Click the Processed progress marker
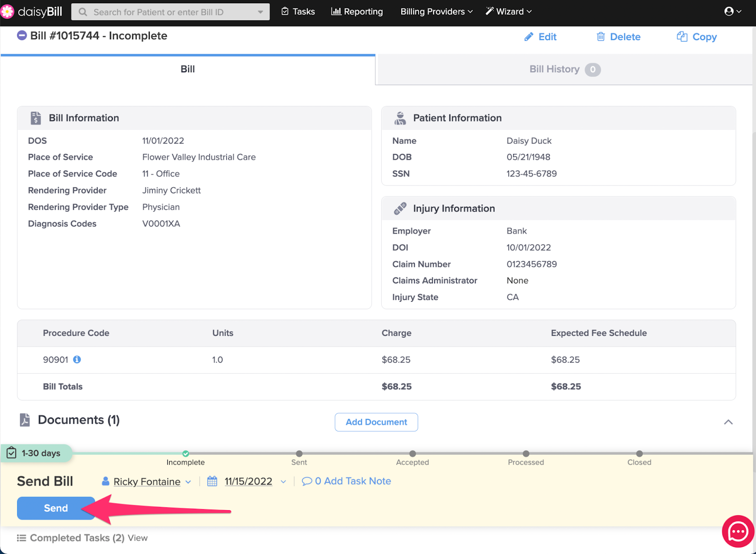This screenshot has height=554, width=756. (x=526, y=454)
